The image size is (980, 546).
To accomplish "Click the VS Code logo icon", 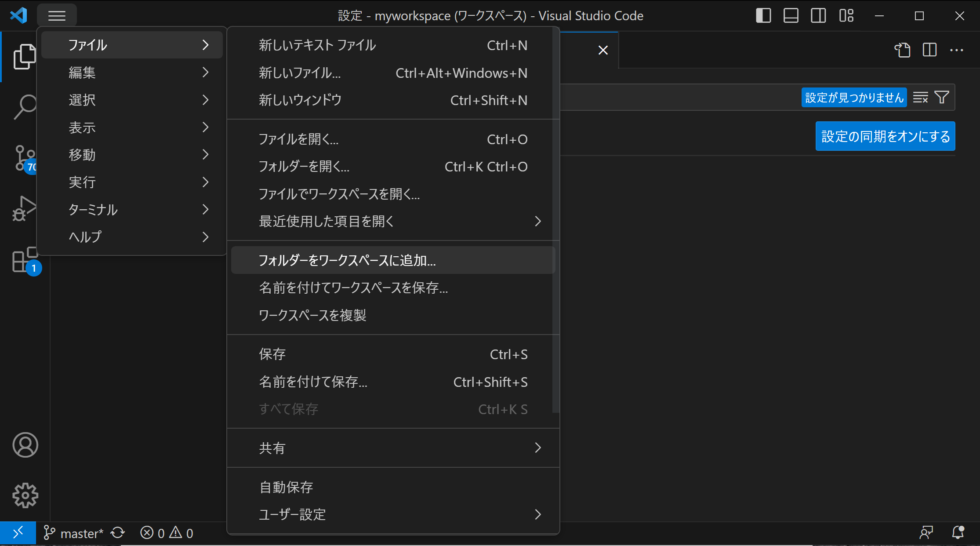I will (x=18, y=16).
